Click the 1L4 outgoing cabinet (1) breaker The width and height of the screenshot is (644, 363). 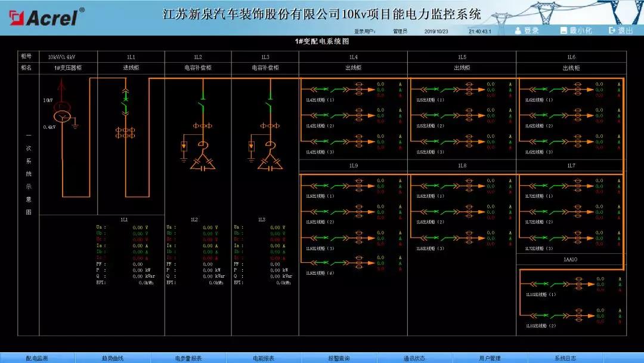pos(329,89)
